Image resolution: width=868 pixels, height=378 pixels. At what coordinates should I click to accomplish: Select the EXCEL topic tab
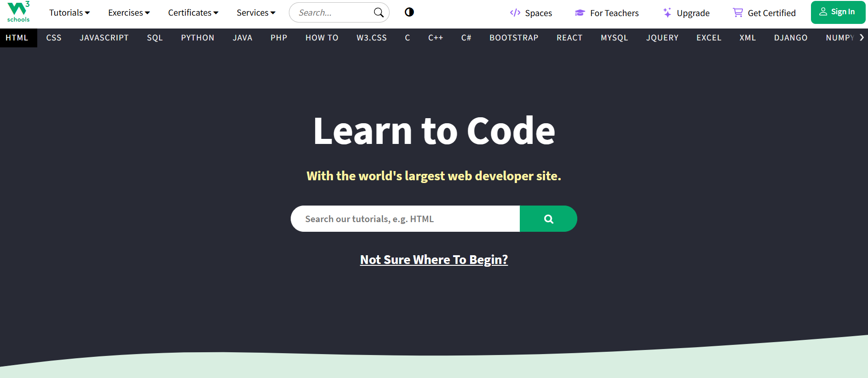pos(709,38)
